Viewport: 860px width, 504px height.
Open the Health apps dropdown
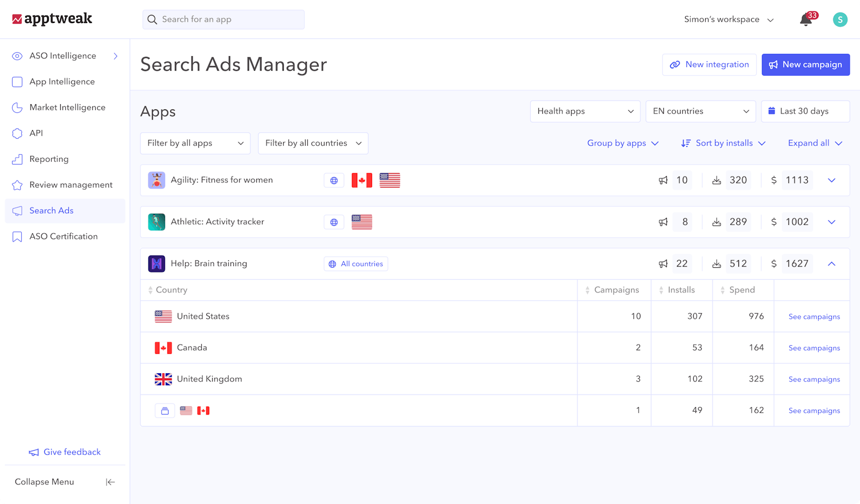pos(585,111)
